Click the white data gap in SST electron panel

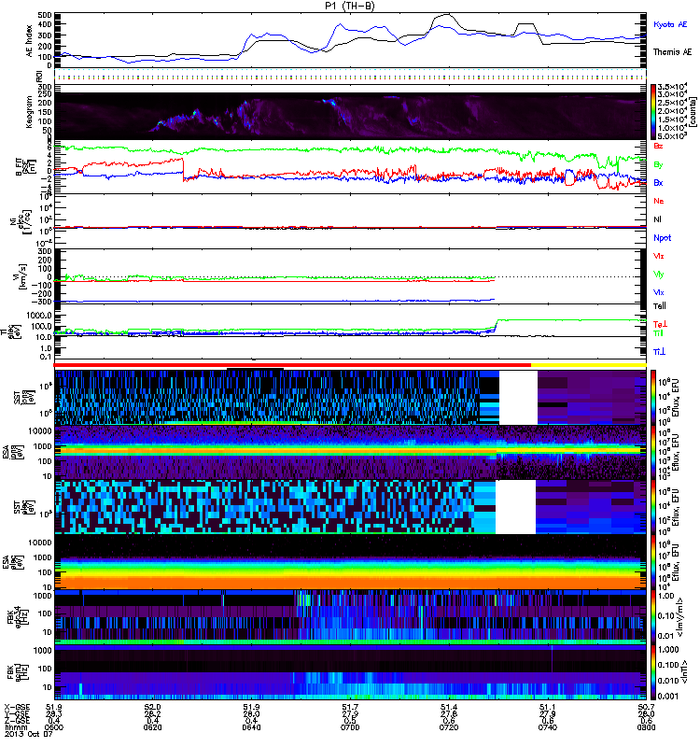click(516, 506)
